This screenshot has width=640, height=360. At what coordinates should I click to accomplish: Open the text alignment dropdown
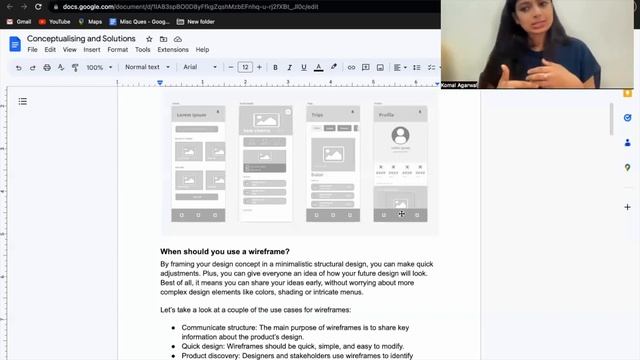(400, 68)
